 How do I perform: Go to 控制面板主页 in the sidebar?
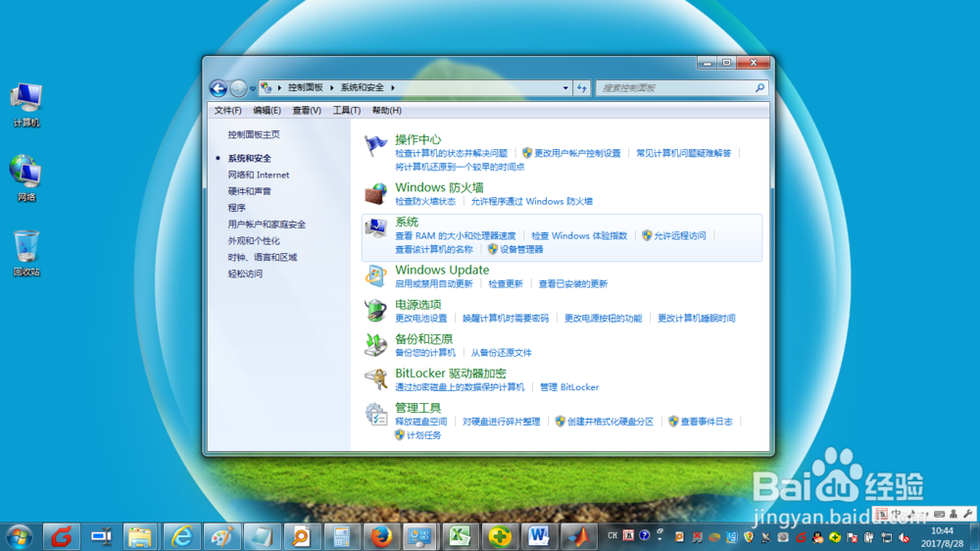254,134
